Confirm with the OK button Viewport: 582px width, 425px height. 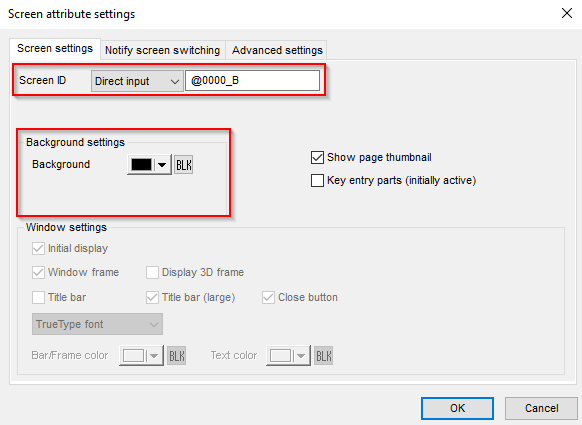coord(457,408)
